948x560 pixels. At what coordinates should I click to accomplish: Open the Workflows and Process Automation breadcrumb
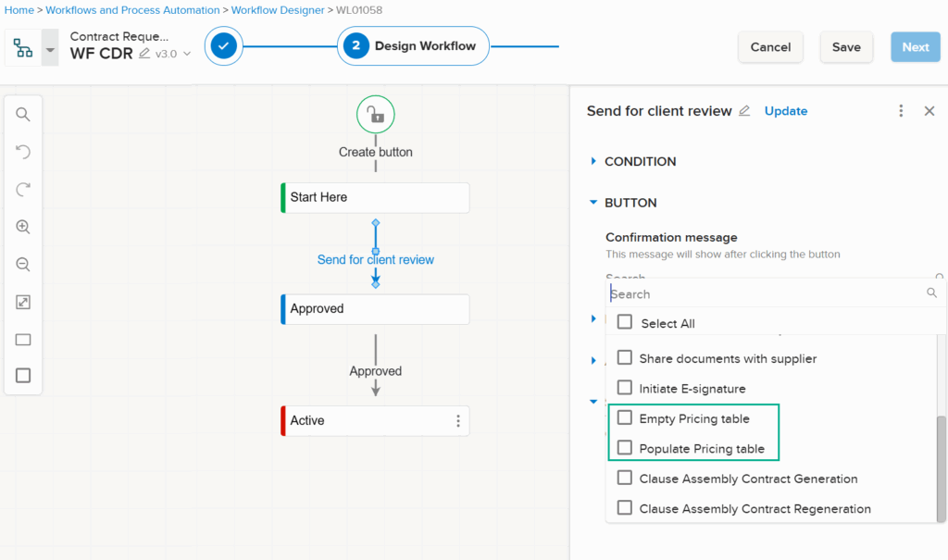point(132,10)
